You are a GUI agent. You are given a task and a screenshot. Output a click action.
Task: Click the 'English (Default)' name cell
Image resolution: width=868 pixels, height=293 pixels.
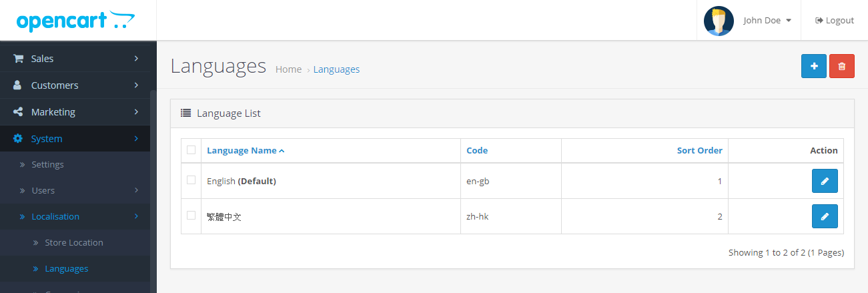331,181
